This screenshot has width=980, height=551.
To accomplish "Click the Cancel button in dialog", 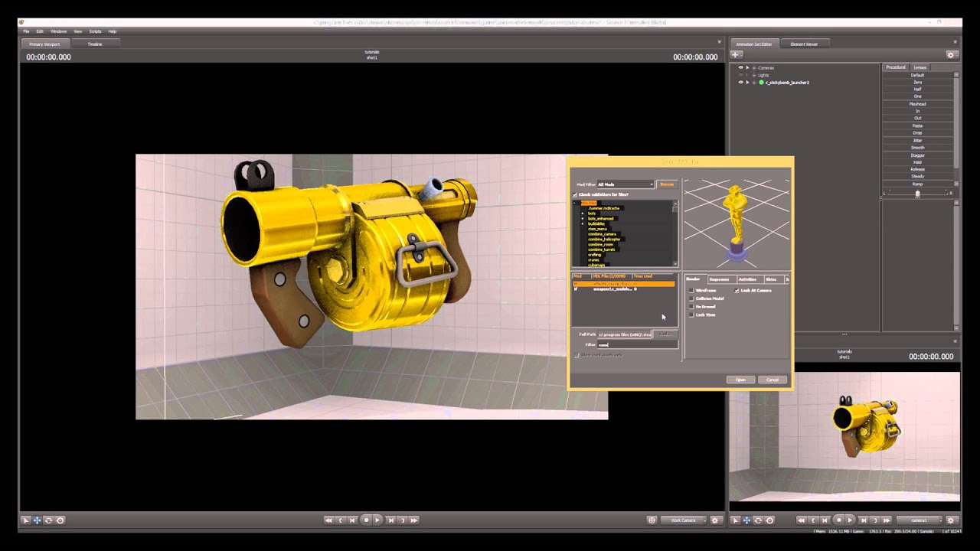I will (773, 380).
